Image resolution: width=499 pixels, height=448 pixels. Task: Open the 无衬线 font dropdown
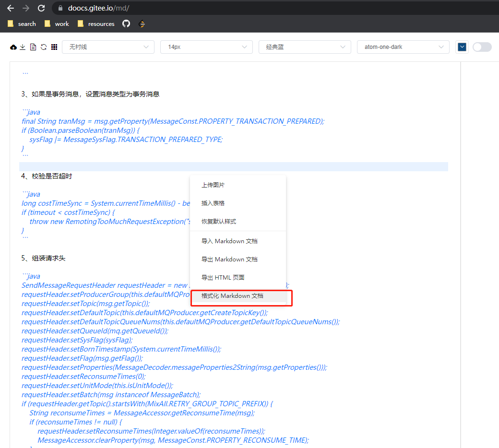pos(108,47)
